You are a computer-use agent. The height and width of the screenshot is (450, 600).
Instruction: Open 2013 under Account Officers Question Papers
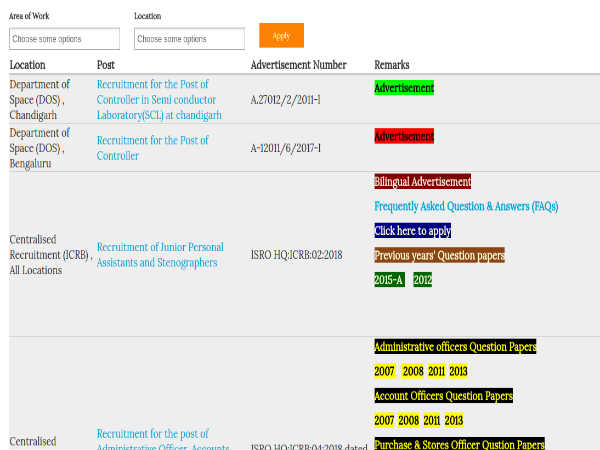point(453,420)
